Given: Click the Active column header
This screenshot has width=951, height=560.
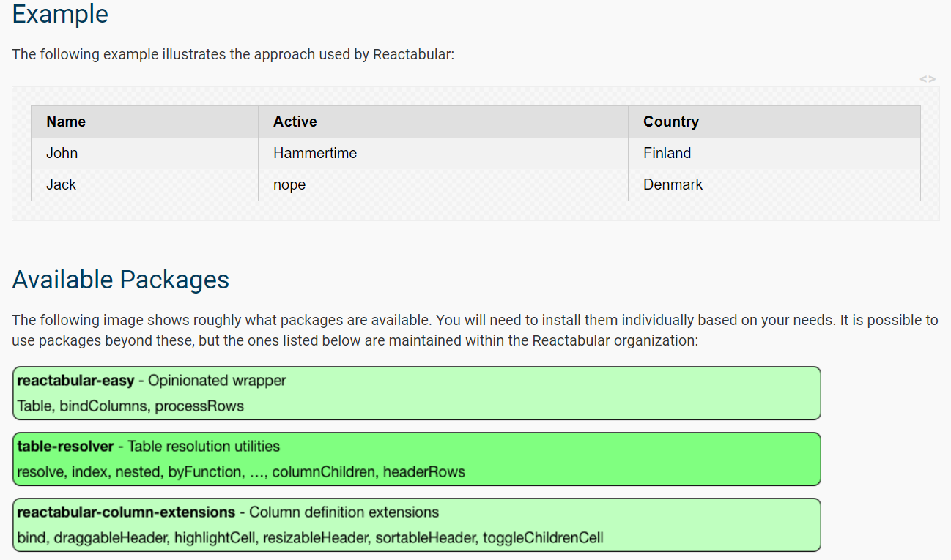Looking at the screenshot, I should pyautogui.click(x=443, y=122).
